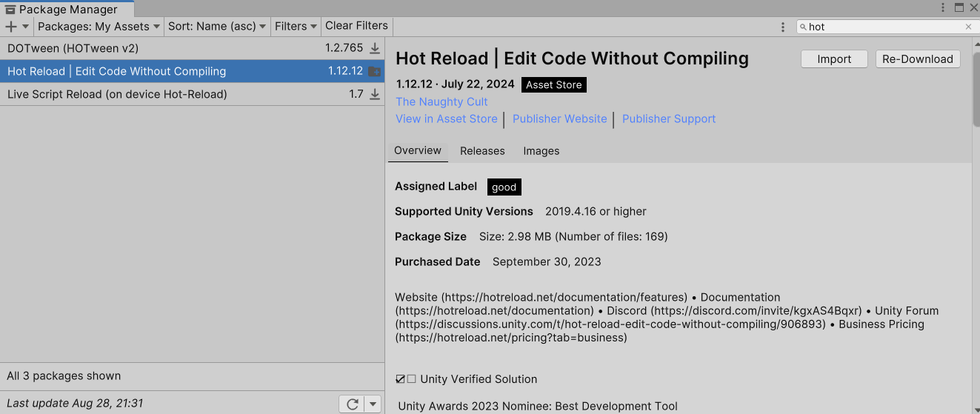The width and height of the screenshot is (980, 414).
Task: Open the View in Asset Store link
Action: pos(447,118)
